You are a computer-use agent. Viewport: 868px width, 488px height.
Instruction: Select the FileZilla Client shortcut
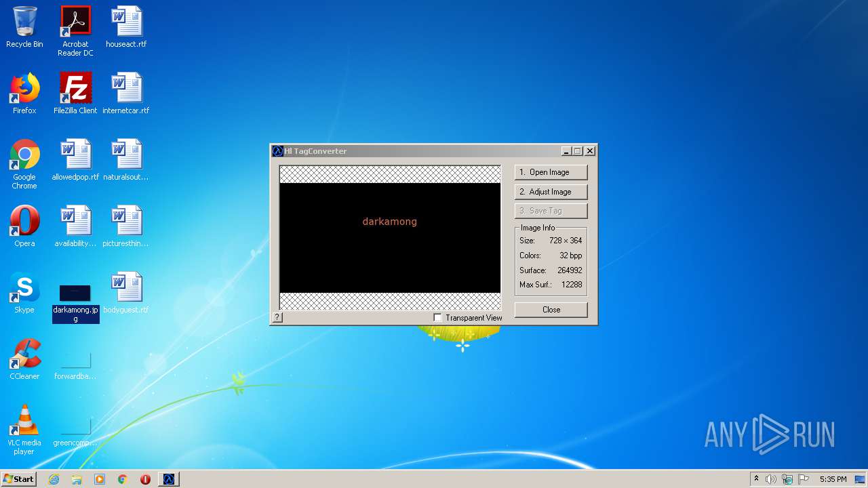coord(75,94)
